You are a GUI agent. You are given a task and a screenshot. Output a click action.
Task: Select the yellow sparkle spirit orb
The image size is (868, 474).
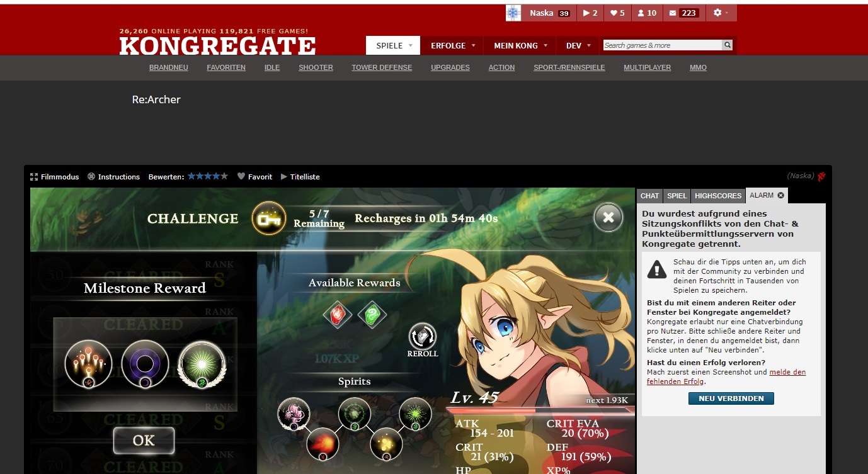[x=385, y=444]
